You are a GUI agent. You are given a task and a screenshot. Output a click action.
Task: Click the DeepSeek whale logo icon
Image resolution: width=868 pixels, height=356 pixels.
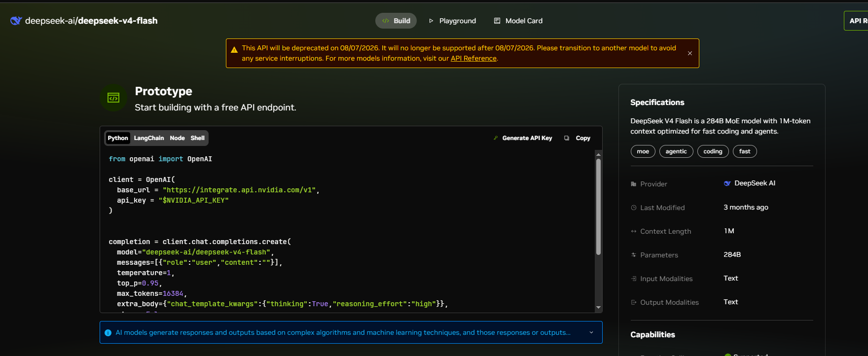(x=16, y=21)
